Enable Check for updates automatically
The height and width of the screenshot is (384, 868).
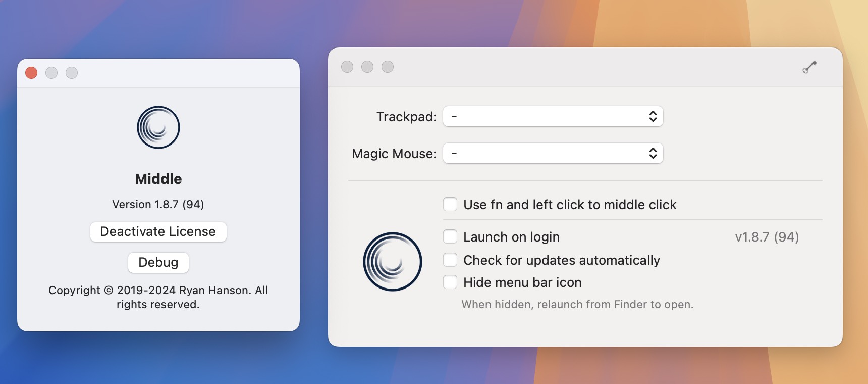pos(450,260)
